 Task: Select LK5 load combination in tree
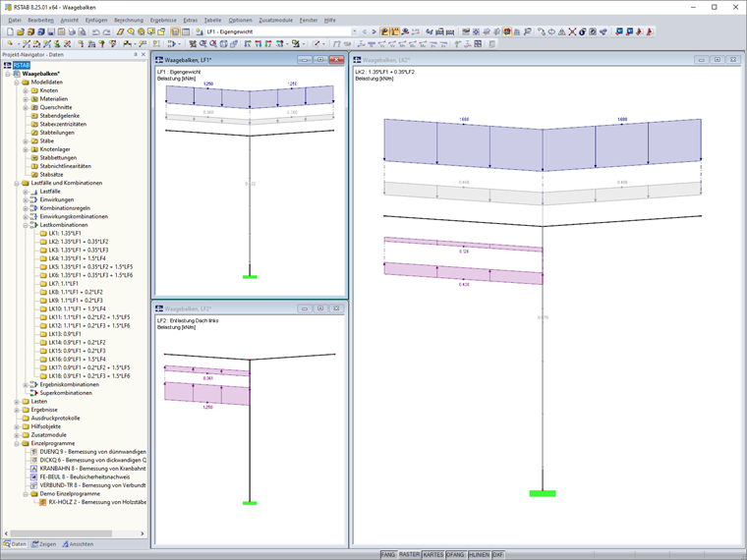pyautogui.click(x=90, y=266)
